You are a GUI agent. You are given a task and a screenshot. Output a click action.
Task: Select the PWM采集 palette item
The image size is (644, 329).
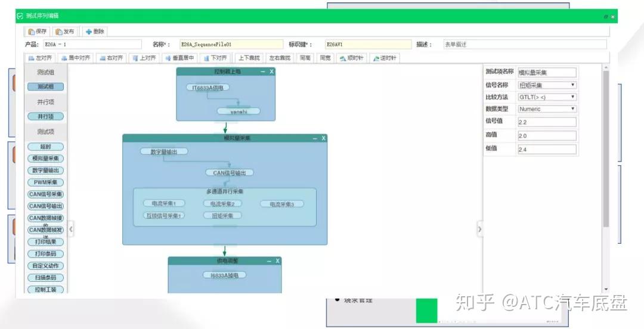[45, 182]
